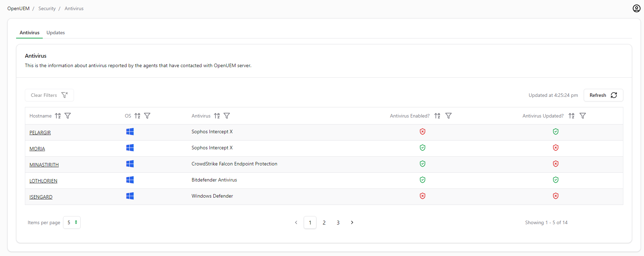Open the user account profile icon
Viewport: 644px width, 256px height.
[636, 8]
